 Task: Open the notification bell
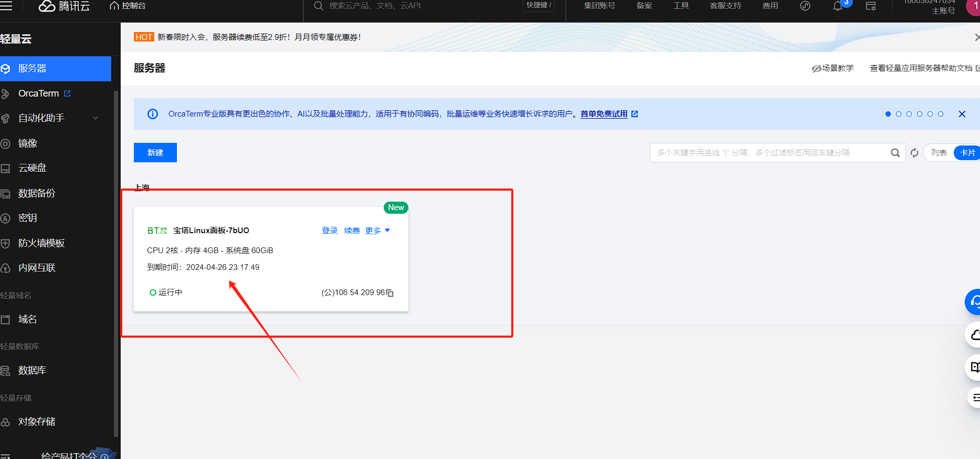tap(838, 6)
